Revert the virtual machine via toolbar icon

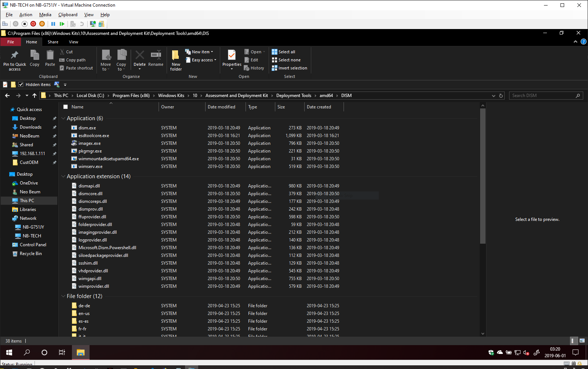pos(81,24)
